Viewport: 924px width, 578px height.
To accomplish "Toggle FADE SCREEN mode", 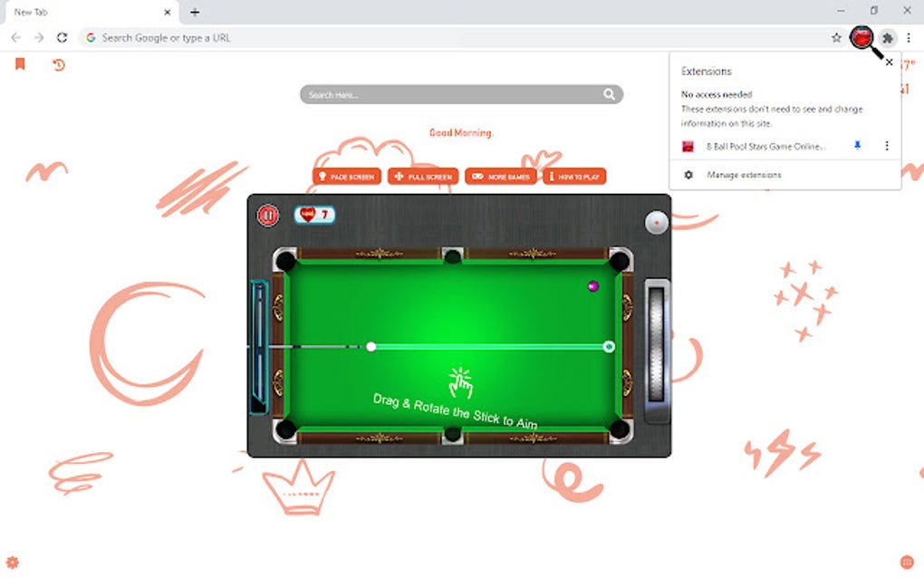I will [347, 176].
